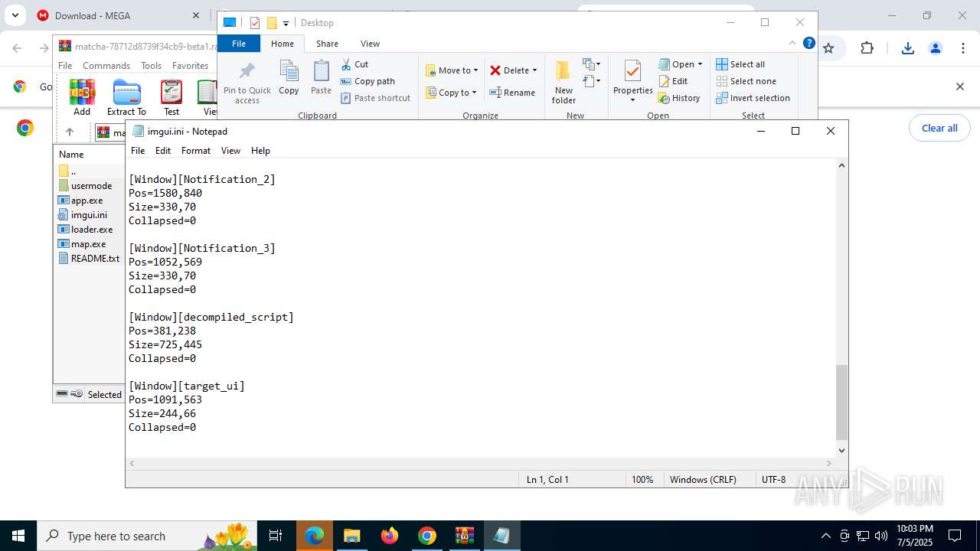Click Notepad vertical scrollbar thumb
The width and height of the screenshot is (980, 551).
pos(841,402)
